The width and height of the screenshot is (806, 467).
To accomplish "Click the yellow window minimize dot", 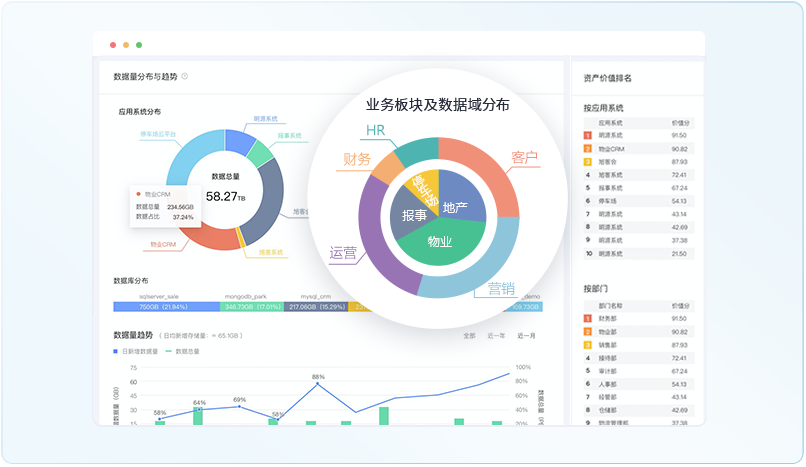I will pos(126,45).
